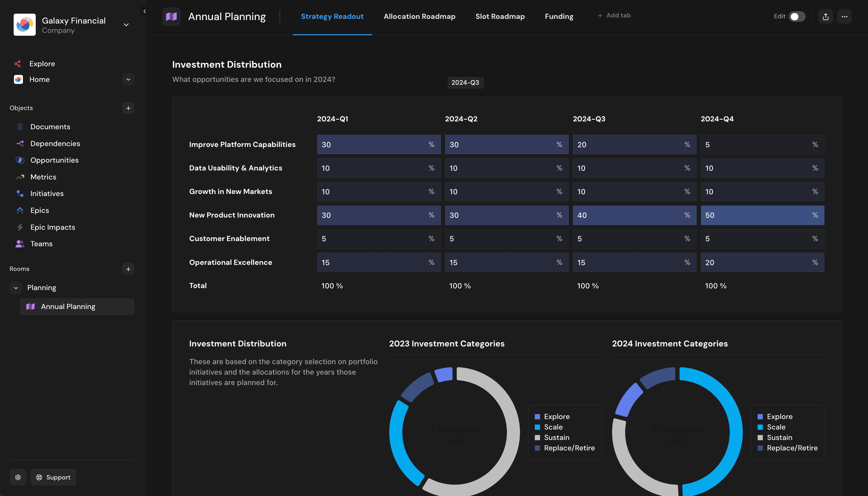868x496 pixels.
Task: Edit New Product Innovation value for 2024-Q4
Action: (762, 215)
